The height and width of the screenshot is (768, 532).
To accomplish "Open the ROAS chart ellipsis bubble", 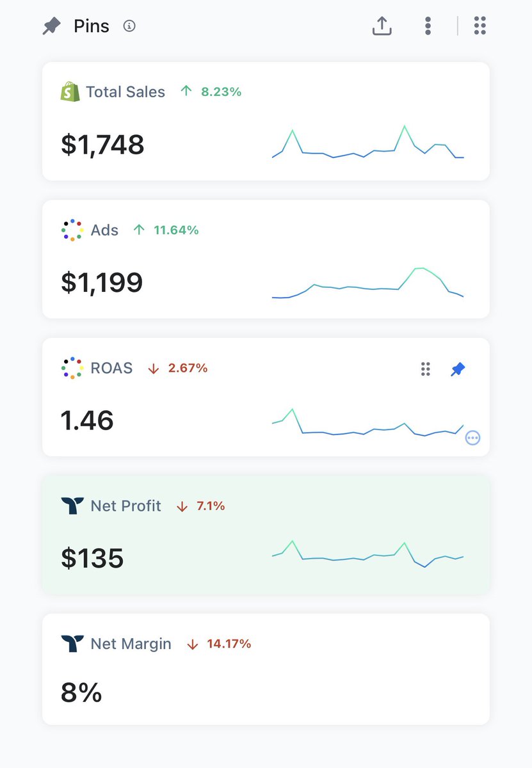I will 473,438.
